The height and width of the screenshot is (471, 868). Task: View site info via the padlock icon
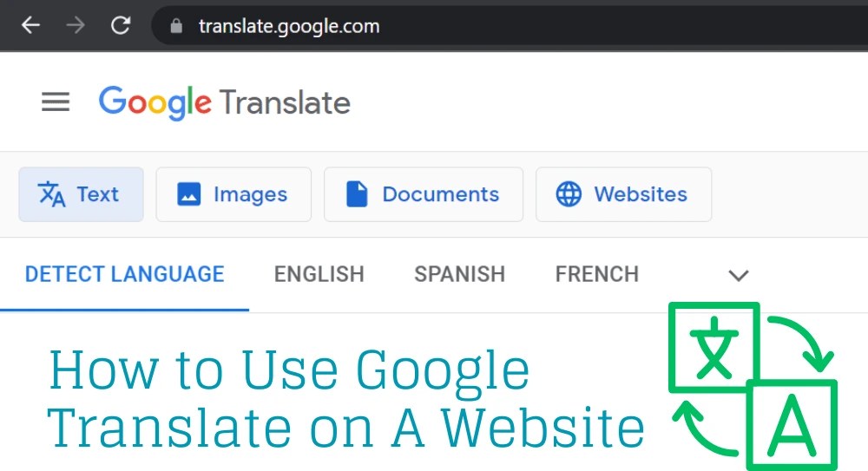pyautogui.click(x=176, y=26)
